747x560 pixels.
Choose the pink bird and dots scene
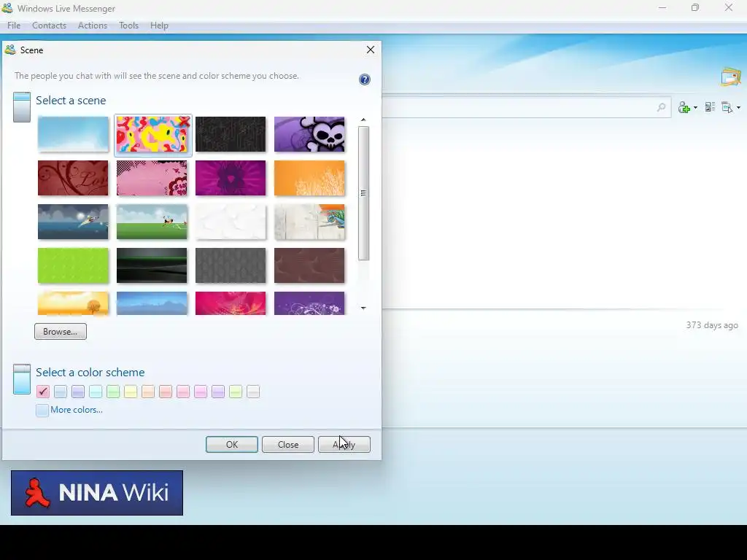[x=152, y=178]
